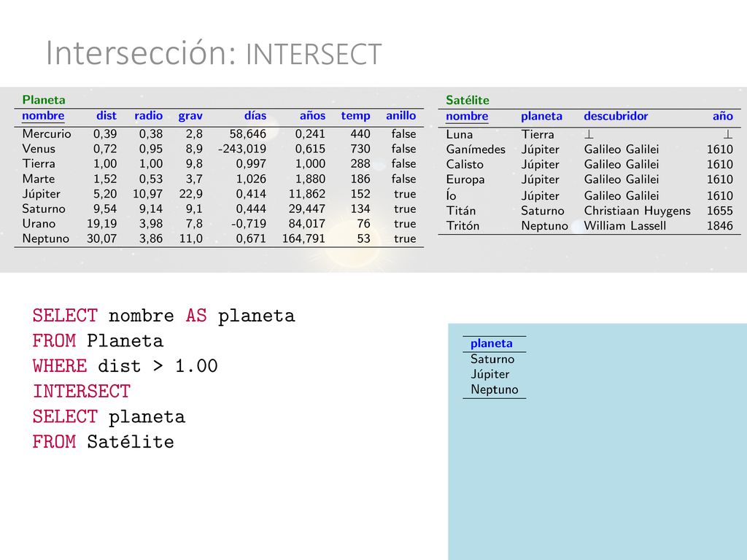This screenshot has width=747, height=560.
Task: Click the 'año' column header in Satélite
Action: click(723, 116)
